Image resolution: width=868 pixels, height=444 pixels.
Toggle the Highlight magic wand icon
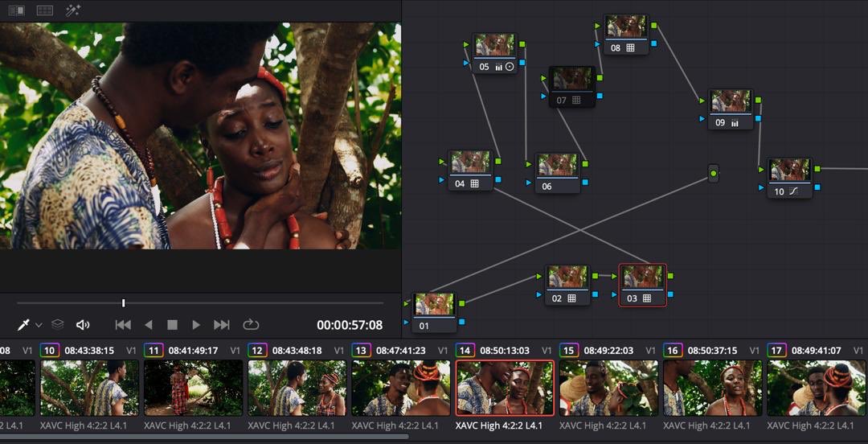click(x=72, y=10)
